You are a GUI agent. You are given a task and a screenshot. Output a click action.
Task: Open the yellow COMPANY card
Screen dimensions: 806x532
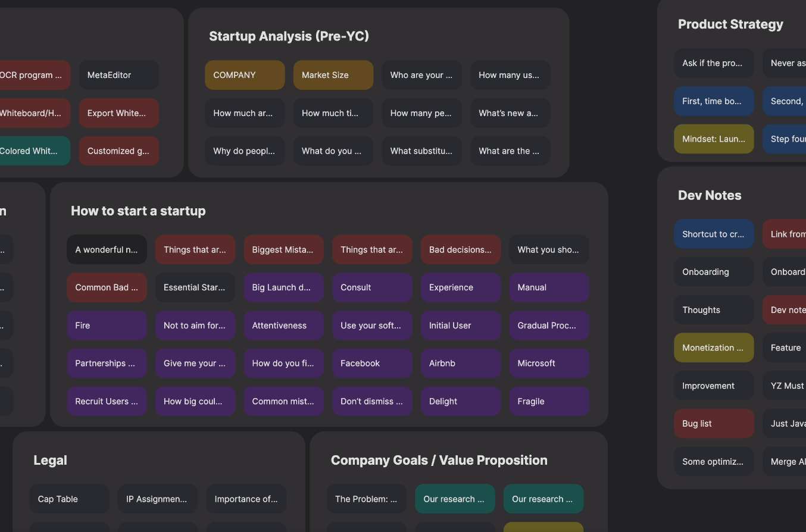tap(245, 75)
